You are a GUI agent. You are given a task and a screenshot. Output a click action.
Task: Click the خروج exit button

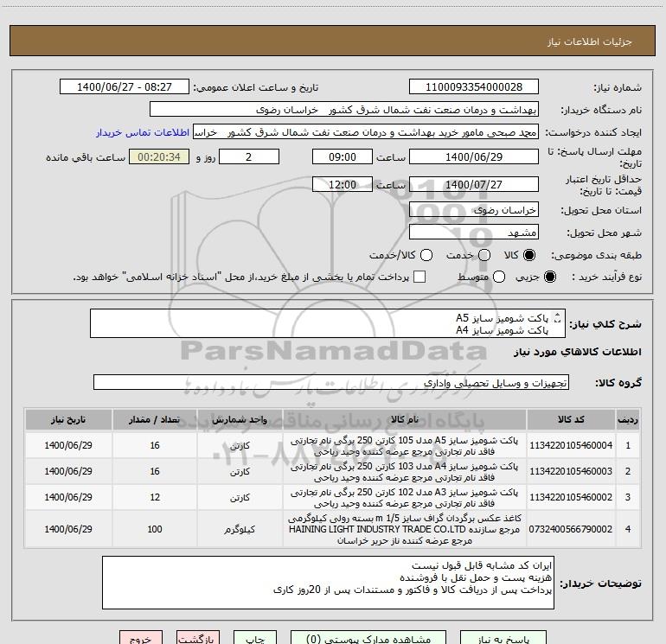click(141, 639)
